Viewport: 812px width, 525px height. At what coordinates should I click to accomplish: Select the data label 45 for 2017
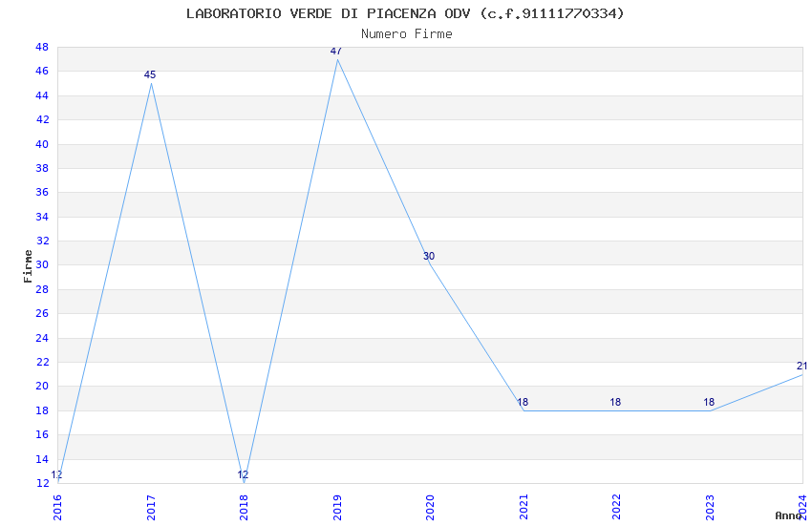(x=150, y=74)
